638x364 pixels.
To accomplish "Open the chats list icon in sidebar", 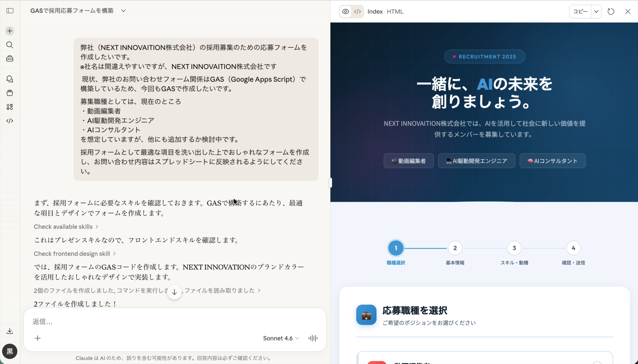I will click(x=10, y=79).
